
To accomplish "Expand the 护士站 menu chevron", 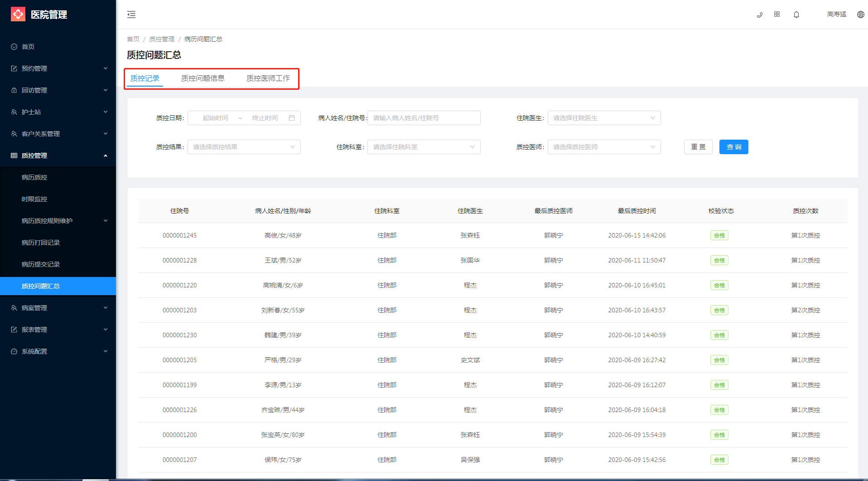I will point(106,112).
